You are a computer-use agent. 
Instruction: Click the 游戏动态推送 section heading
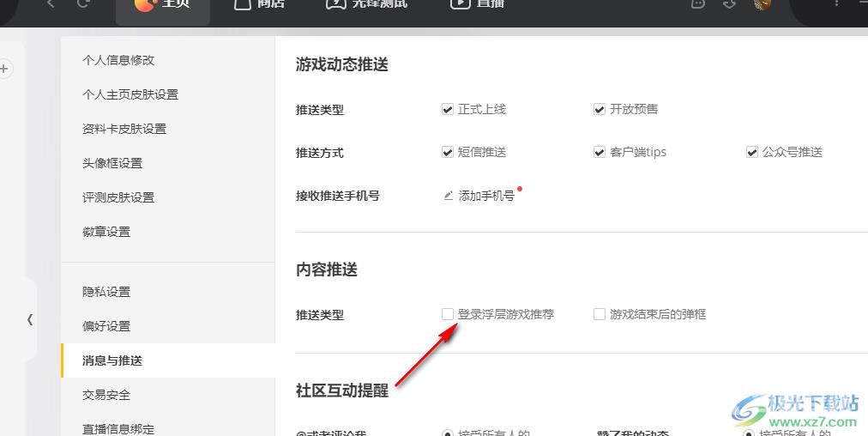342,64
